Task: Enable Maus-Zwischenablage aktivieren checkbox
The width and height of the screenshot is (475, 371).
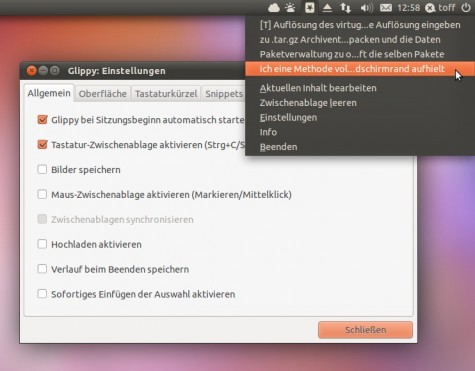Action: coord(42,194)
